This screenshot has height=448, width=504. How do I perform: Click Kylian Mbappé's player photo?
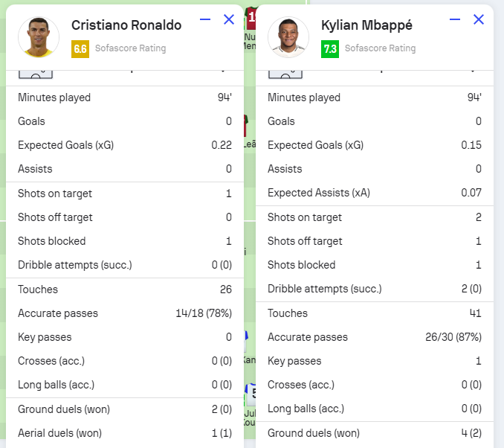[288, 37]
